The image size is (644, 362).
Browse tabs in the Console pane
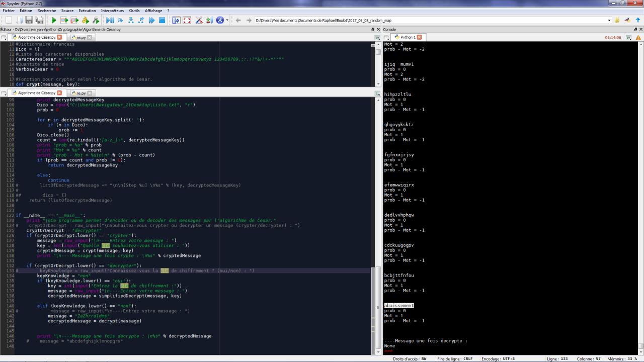(387, 37)
